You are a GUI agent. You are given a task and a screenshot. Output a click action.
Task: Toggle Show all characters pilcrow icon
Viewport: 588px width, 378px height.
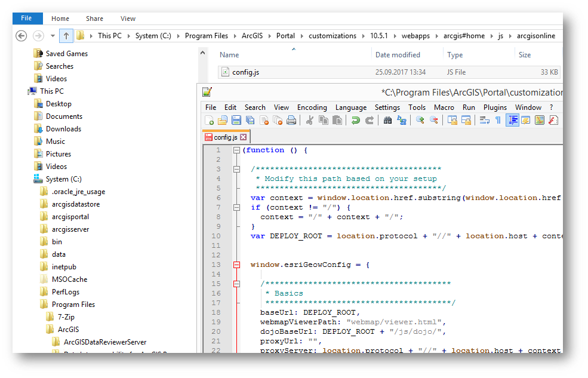click(x=498, y=120)
